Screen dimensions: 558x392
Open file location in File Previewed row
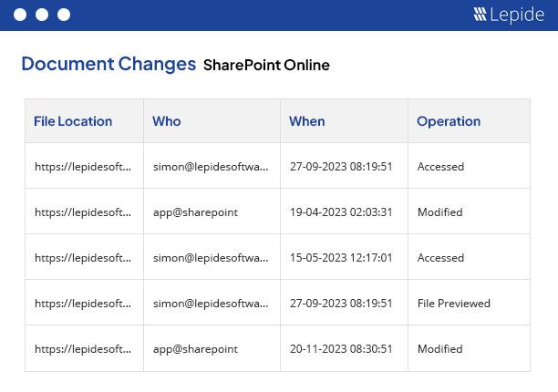click(x=83, y=304)
